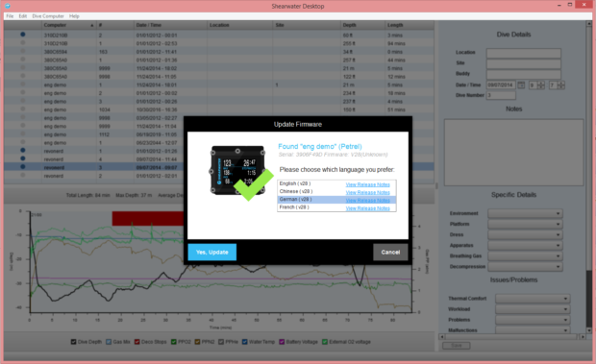Viewport: 596px width, 364px height.
Task: Open View Release Notes for English
Action: click(367, 184)
